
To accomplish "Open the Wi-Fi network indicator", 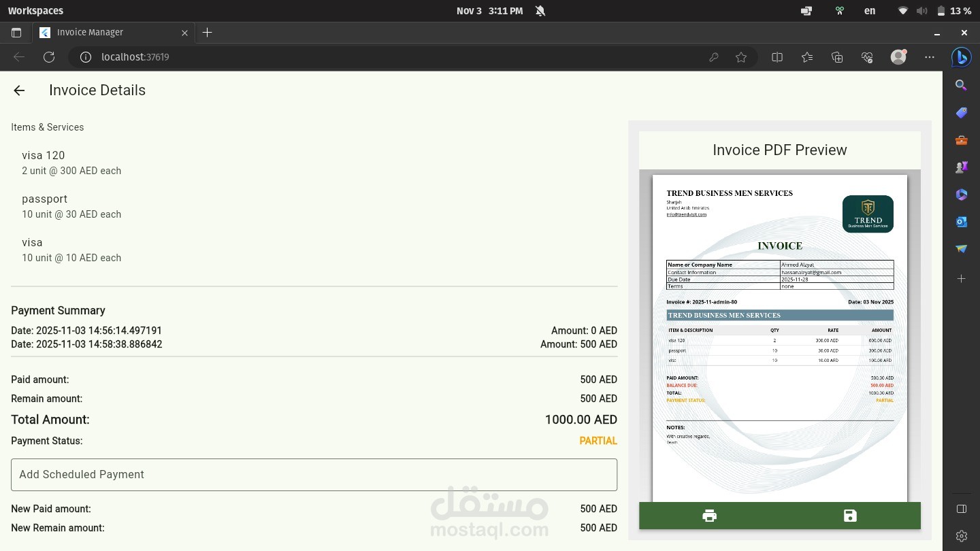I will click(x=903, y=11).
